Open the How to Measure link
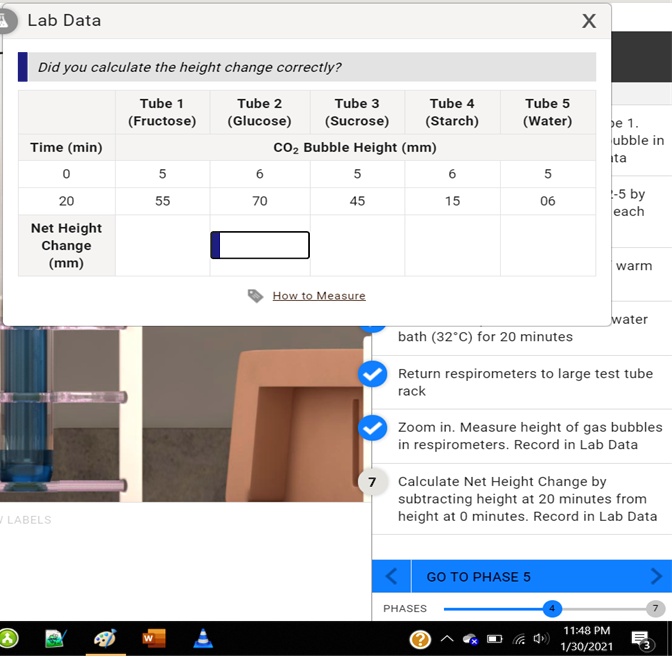The image size is (672, 658). tap(318, 296)
